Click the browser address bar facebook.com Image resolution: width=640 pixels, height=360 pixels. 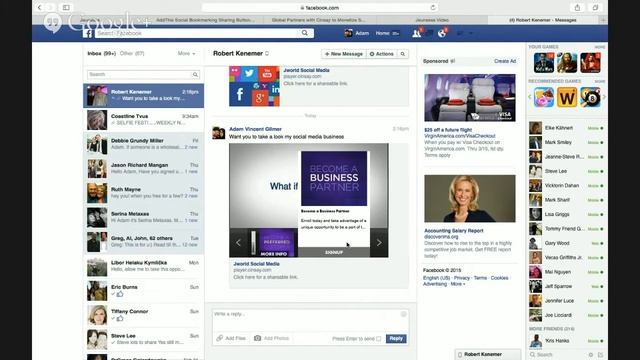click(320, 7)
